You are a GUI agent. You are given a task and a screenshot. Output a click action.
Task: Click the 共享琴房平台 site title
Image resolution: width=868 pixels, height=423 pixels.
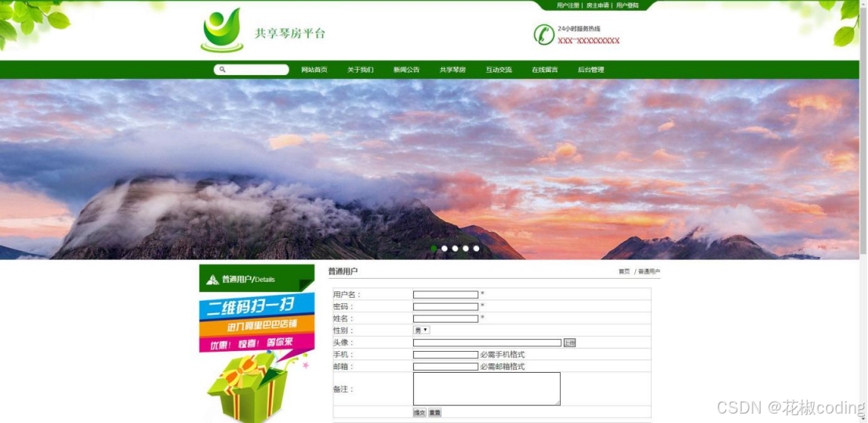290,33
